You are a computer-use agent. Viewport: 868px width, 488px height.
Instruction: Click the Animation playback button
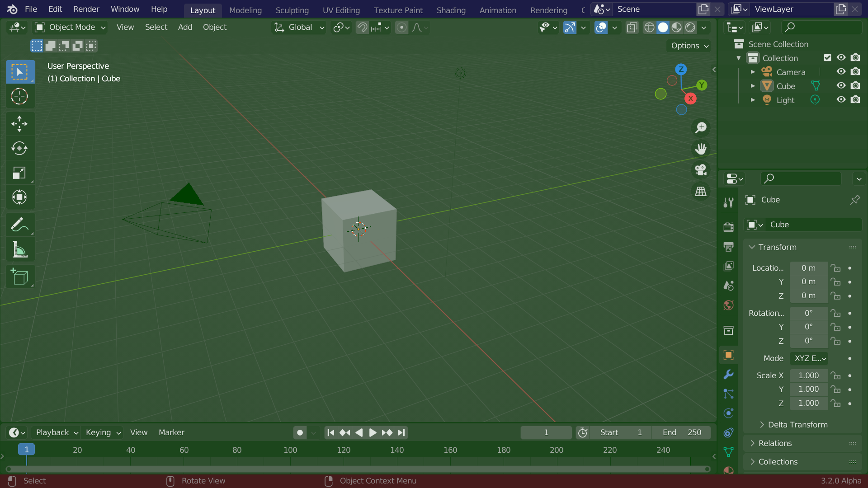(372, 432)
